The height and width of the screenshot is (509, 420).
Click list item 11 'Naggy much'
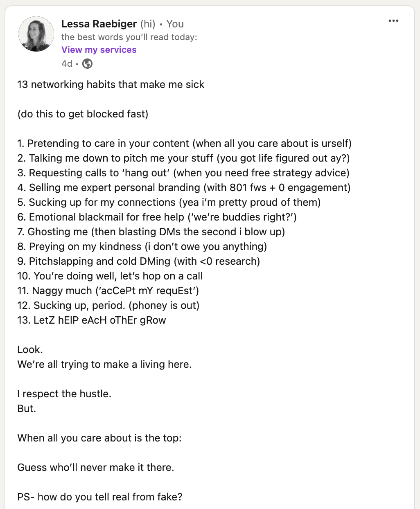(108, 291)
